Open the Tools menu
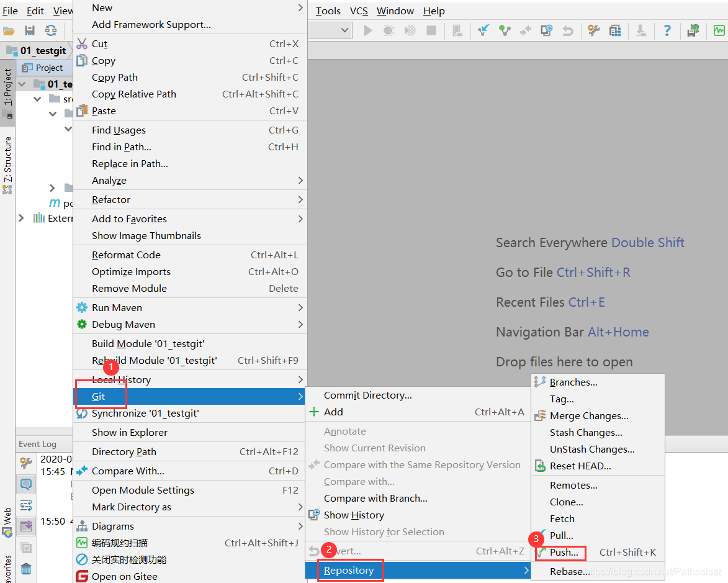The width and height of the screenshot is (728, 583). (328, 11)
